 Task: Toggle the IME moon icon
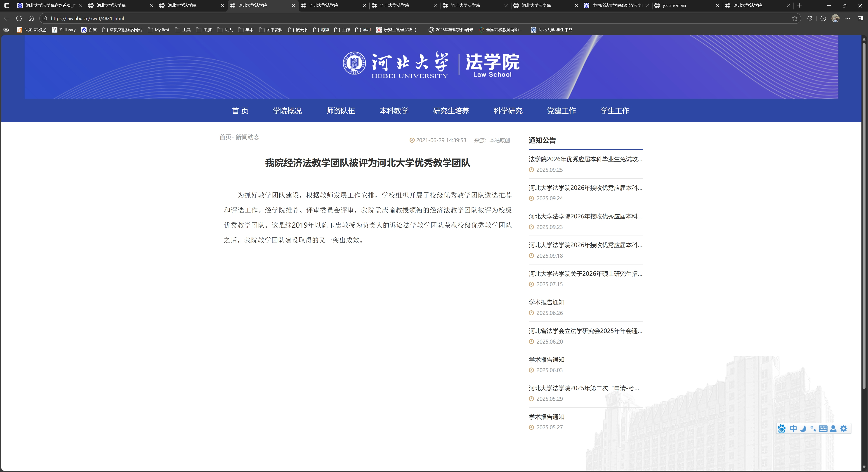pyautogui.click(x=803, y=429)
